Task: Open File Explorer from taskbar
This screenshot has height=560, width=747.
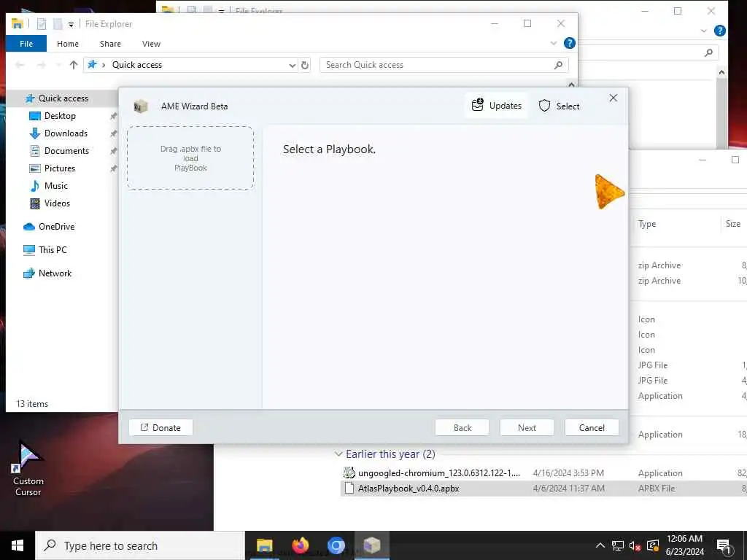Action: tap(264, 545)
